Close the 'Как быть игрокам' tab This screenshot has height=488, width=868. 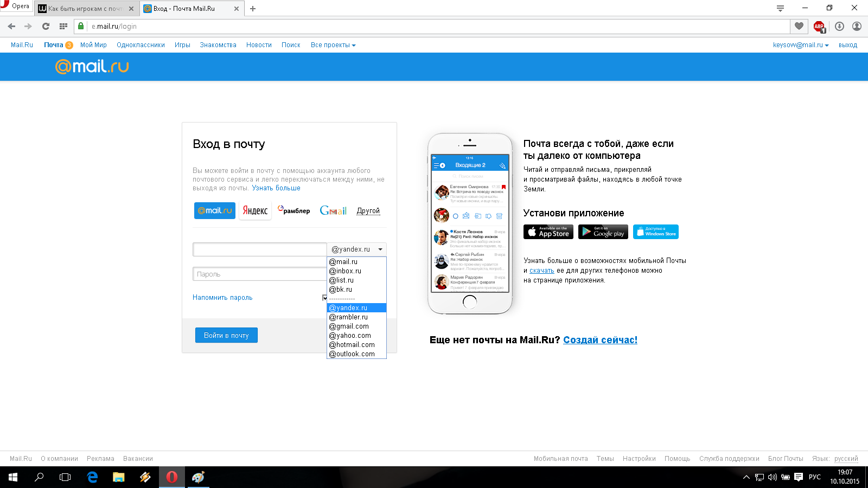click(131, 9)
